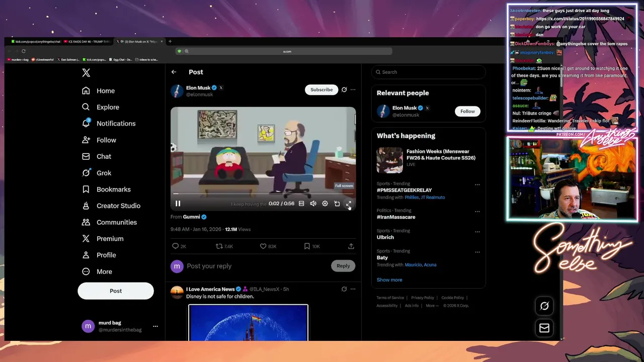Click the x.com address bar
Viewport: 644px width, 362px height.
pos(287,51)
